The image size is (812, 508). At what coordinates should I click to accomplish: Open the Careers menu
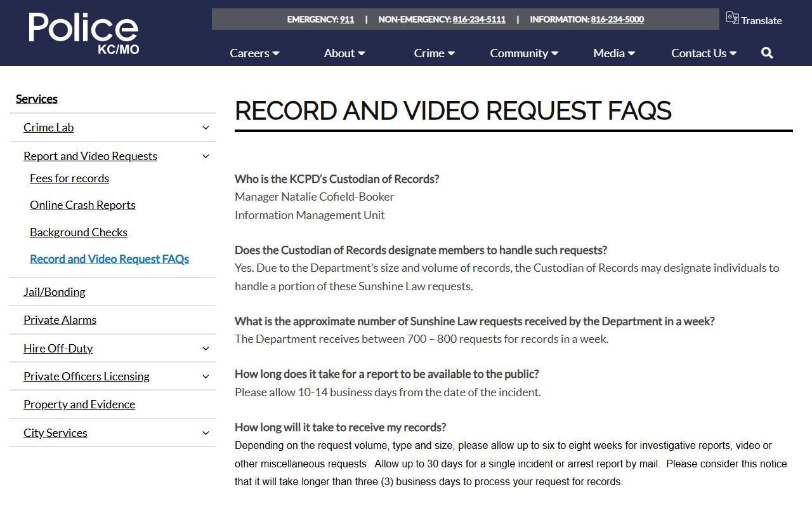click(x=254, y=53)
